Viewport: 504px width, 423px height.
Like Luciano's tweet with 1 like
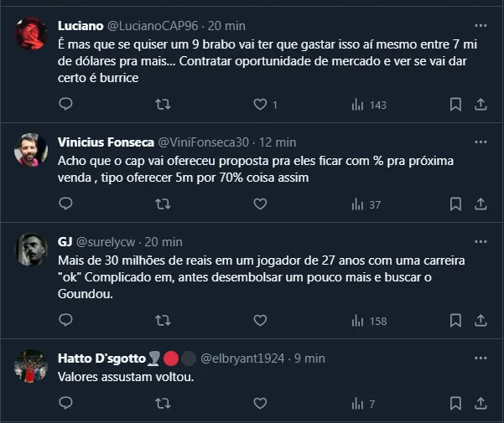pyautogui.click(x=260, y=105)
